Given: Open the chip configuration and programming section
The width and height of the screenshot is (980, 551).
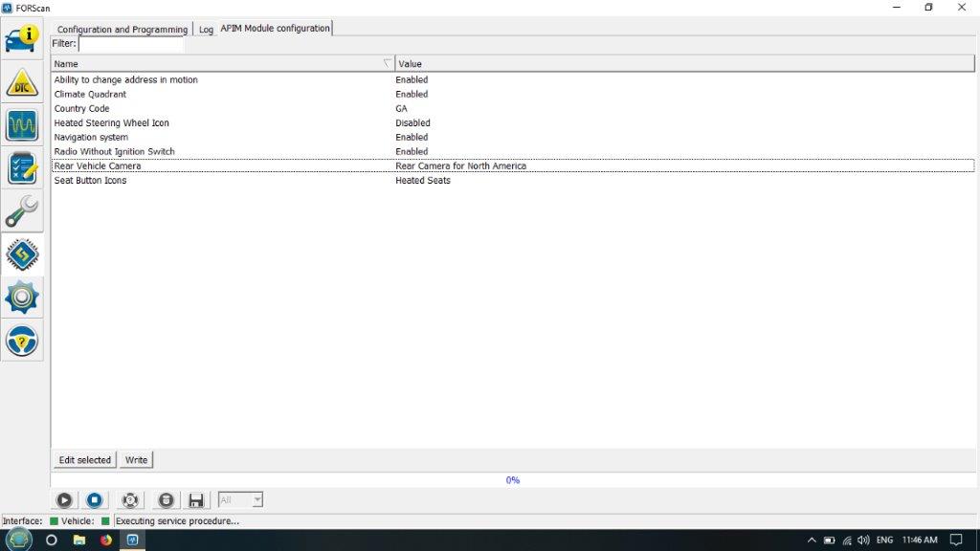Looking at the screenshot, I should pyautogui.click(x=22, y=255).
